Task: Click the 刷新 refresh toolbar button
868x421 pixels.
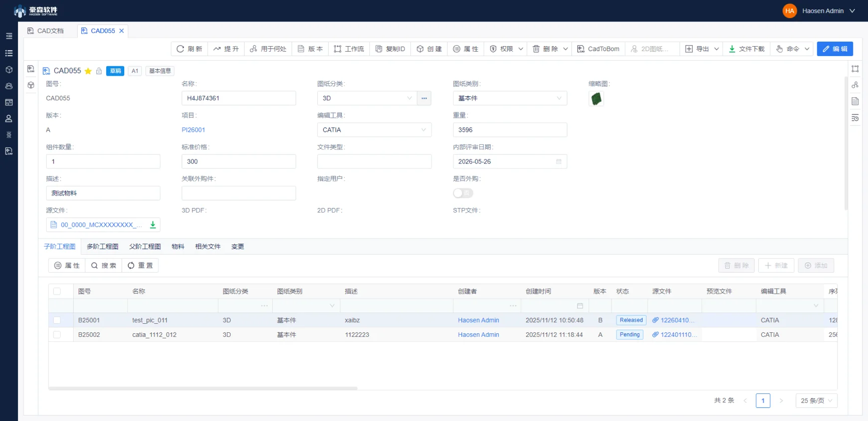Action: point(189,49)
